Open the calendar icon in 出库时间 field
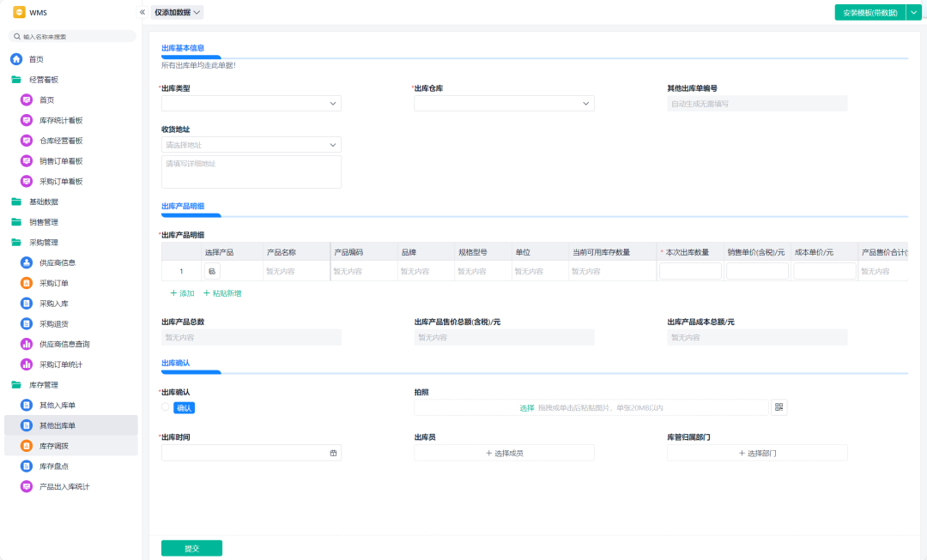Image resolution: width=927 pixels, height=560 pixels. (333, 453)
